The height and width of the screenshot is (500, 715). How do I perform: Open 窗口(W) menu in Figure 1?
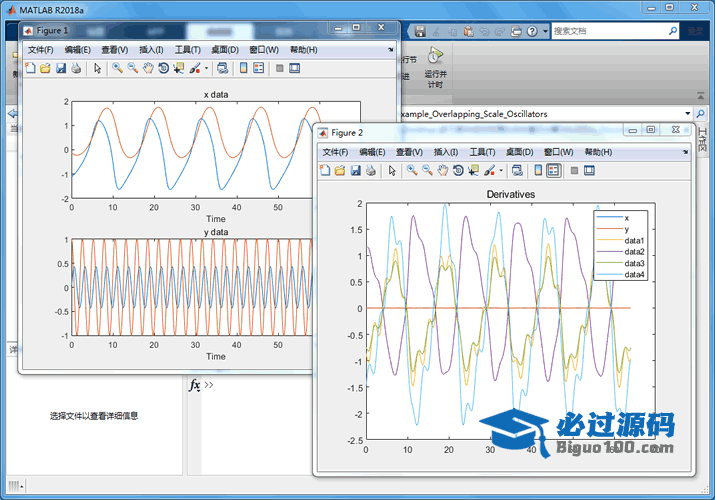pyautogui.click(x=264, y=50)
